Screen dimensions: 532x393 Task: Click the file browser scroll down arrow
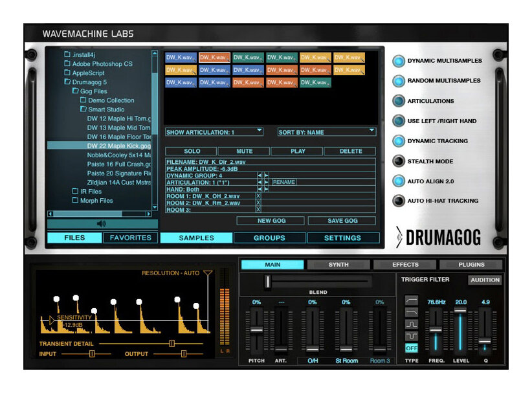click(155, 207)
